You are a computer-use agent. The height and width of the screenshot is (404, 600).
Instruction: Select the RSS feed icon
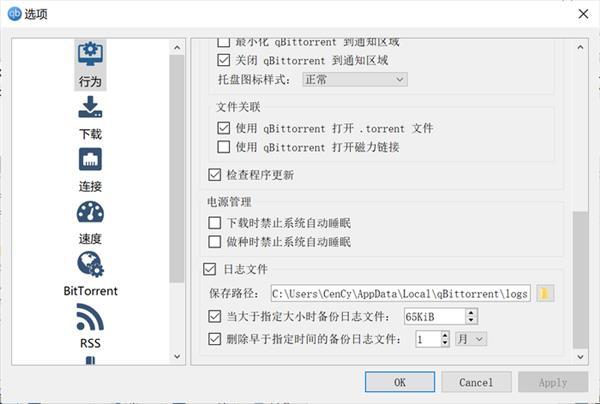pos(90,317)
